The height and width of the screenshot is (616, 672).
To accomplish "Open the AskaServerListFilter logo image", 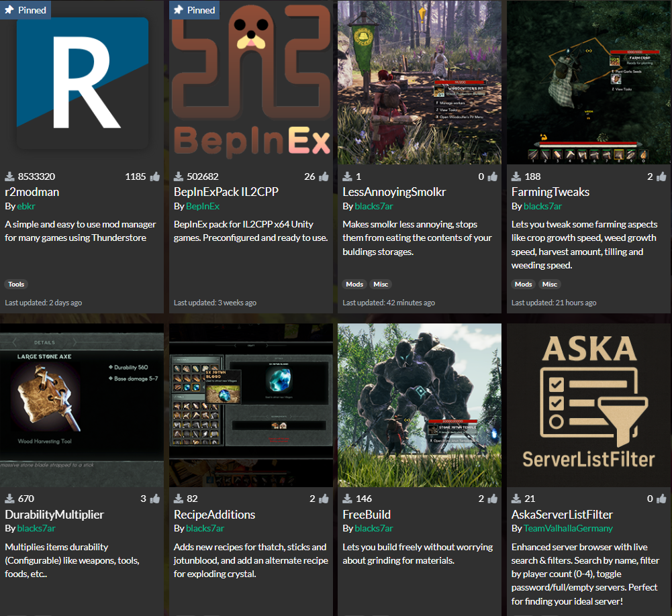I will click(x=589, y=405).
